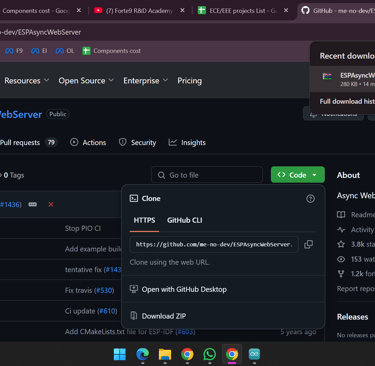Click the ESPAsyncWebServer repository name
The width and height of the screenshot is (375, 366).
click(21, 114)
